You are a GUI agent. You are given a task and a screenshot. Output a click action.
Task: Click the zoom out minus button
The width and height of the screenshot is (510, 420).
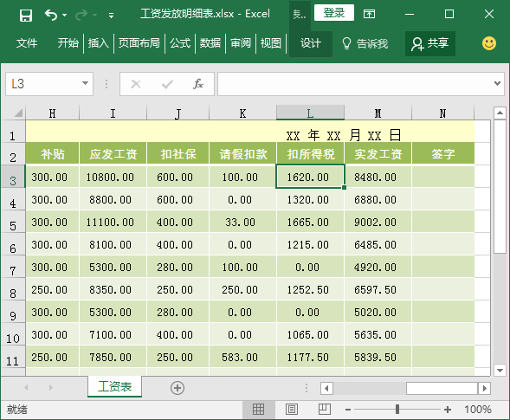click(348, 410)
